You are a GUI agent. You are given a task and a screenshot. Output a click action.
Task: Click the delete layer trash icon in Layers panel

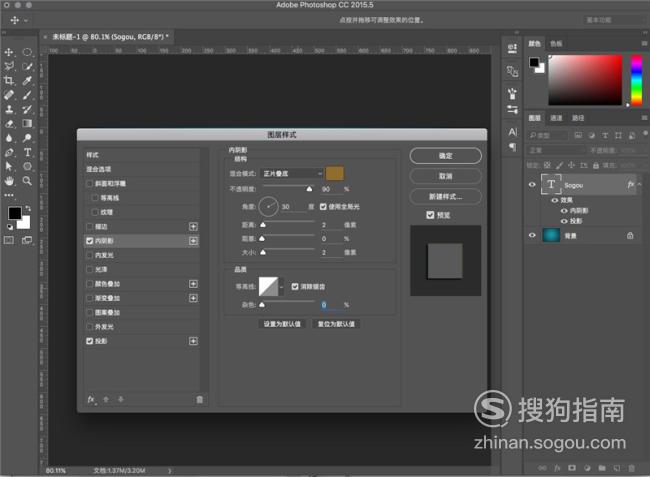pos(631,468)
